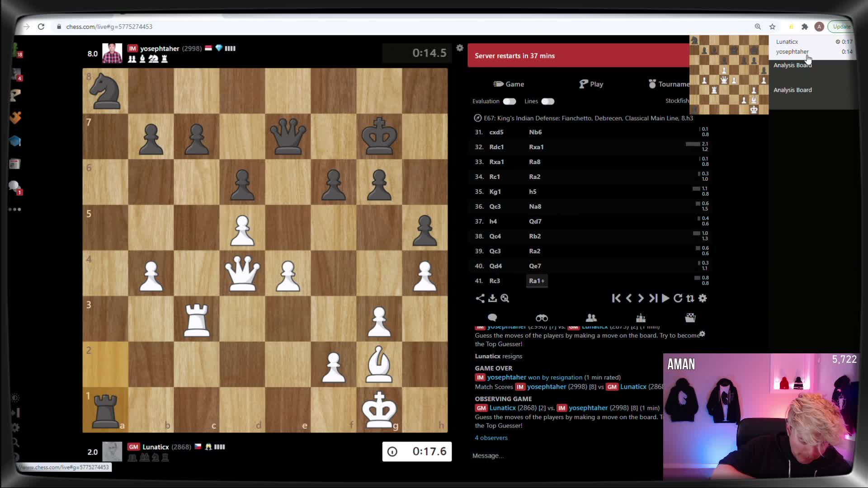Viewport: 868px width, 488px height.
Task: Open game analysis magnifier icon
Action: point(505,298)
